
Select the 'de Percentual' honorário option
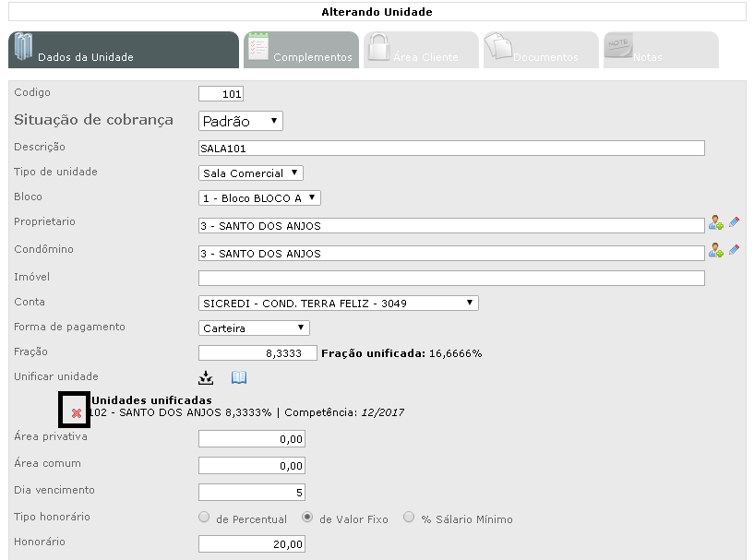coord(204,518)
